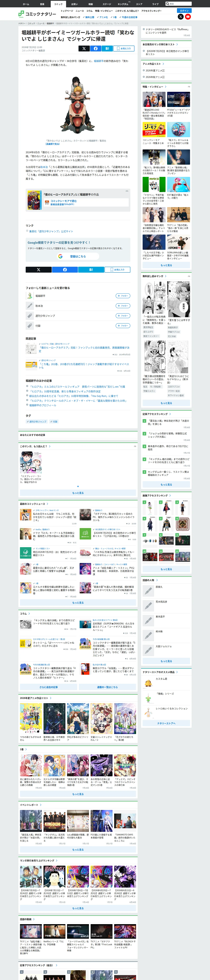This screenshot has height=980, width=210.
Task: Expand the アニメ作品リスト section arrow
Action: click(x=164, y=64)
